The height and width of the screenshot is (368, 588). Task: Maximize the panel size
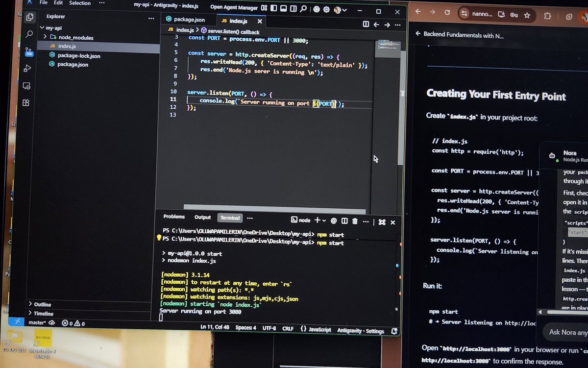point(382,222)
